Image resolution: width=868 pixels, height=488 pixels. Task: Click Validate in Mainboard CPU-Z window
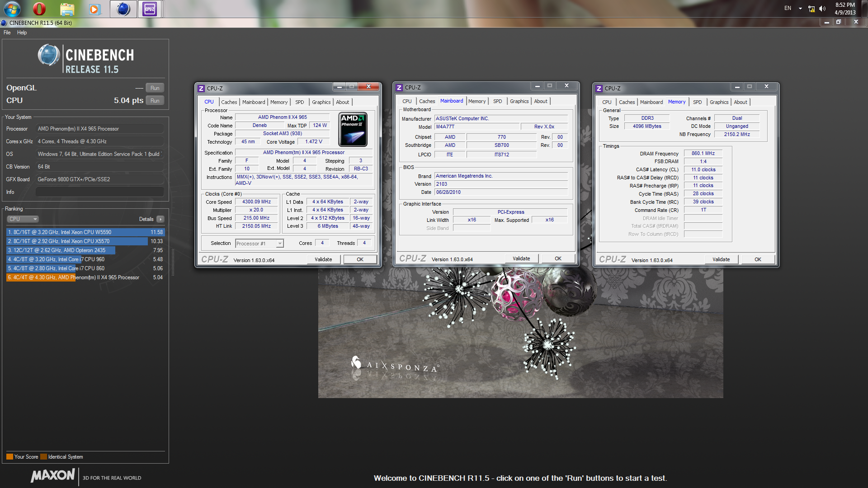click(521, 258)
